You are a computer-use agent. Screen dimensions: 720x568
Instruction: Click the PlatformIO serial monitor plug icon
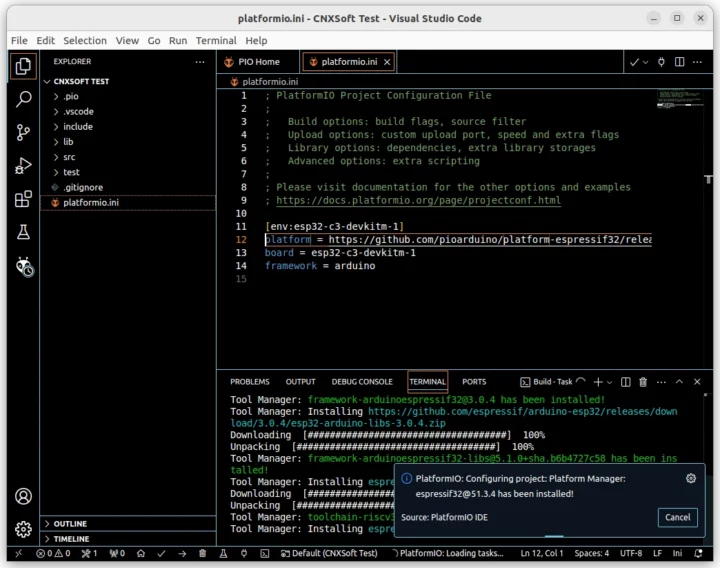click(x=661, y=62)
